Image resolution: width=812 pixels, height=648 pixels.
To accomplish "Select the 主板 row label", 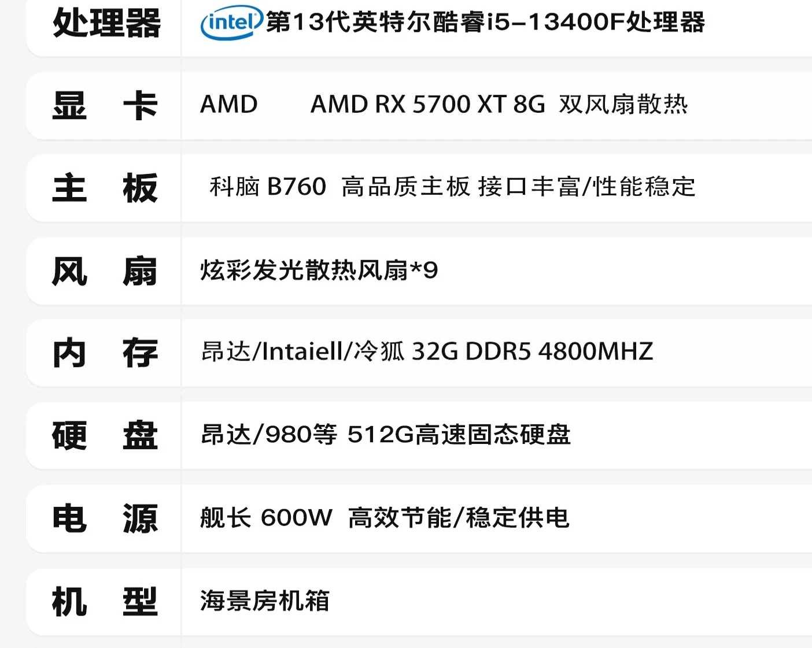I will tap(105, 188).
